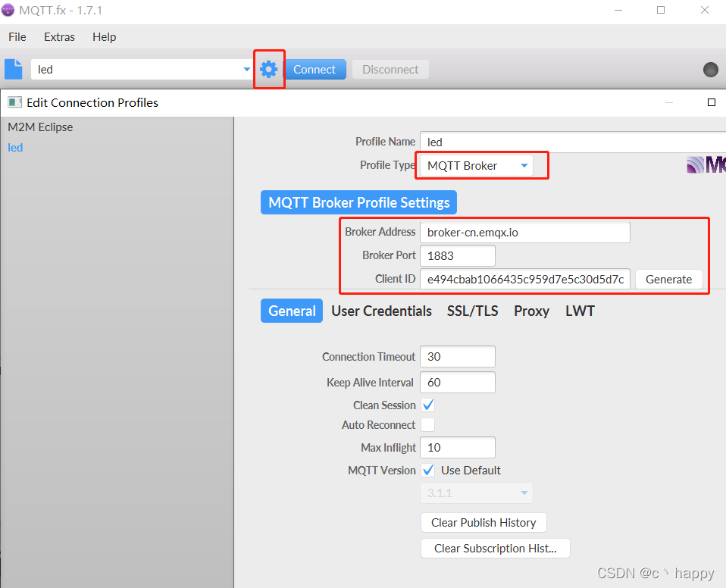726x588 pixels.
Task: Switch to the SSL/TLS tab
Action: (472, 311)
